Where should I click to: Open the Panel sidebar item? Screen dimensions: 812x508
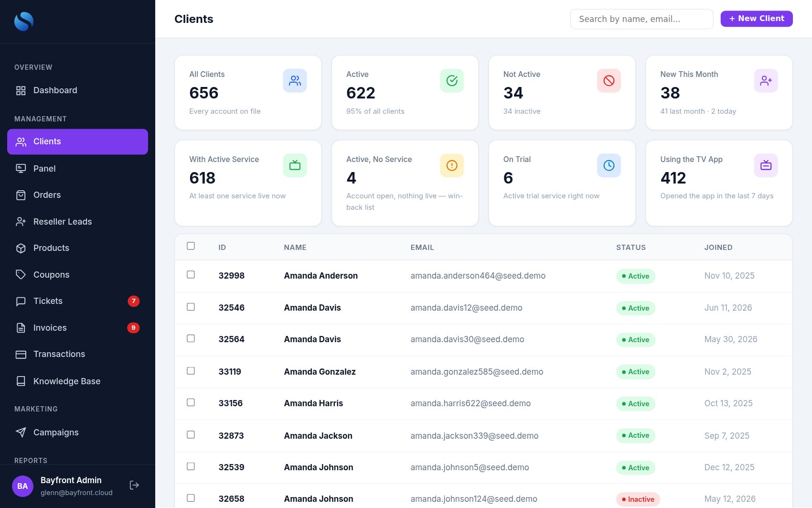pos(77,168)
